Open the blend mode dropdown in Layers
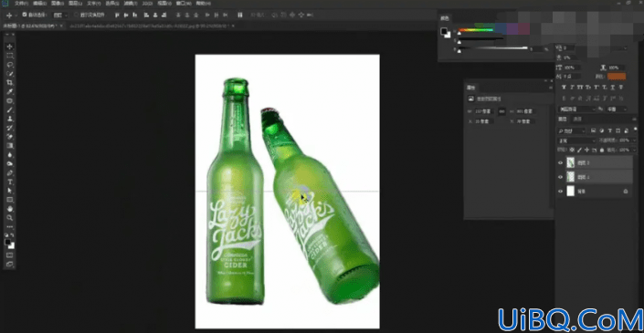The image size is (644, 333). click(x=576, y=140)
